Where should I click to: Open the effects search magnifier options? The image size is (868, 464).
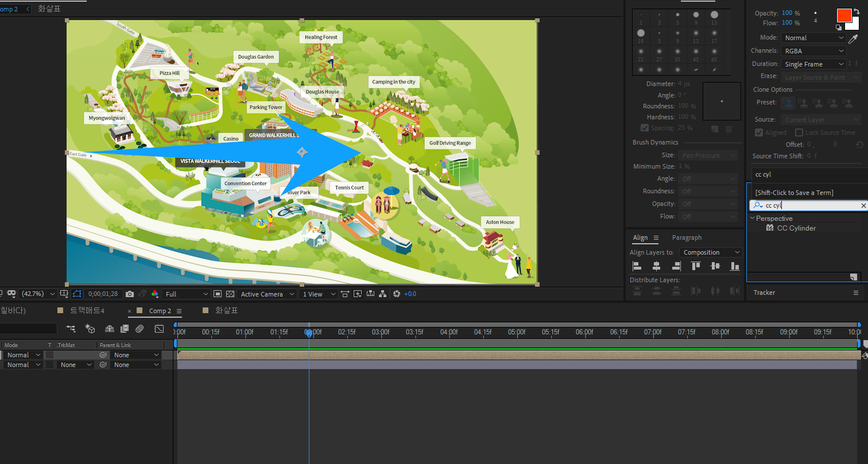tap(758, 205)
